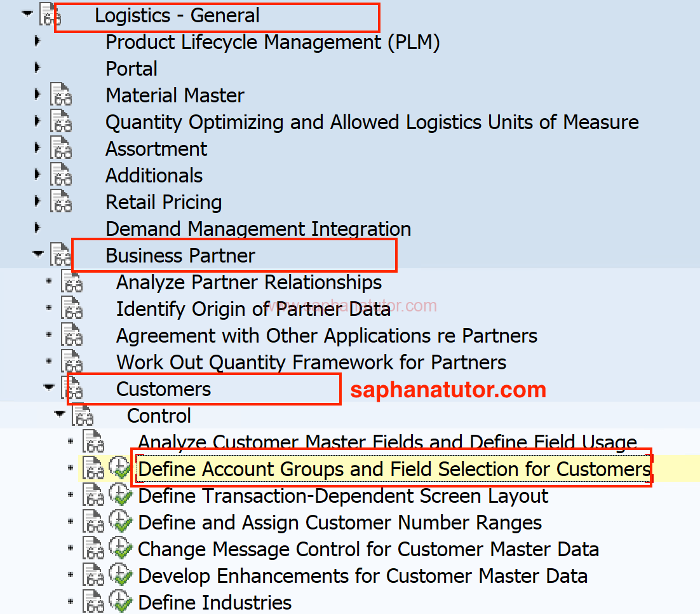
Task: Open documentation icon for Logistics - General
Action: (x=50, y=14)
